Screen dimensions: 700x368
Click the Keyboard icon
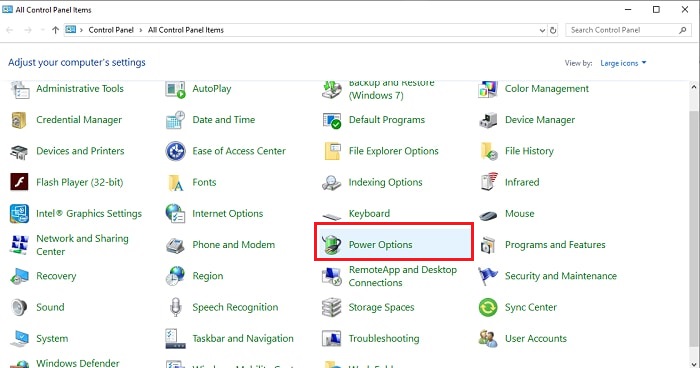point(332,217)
